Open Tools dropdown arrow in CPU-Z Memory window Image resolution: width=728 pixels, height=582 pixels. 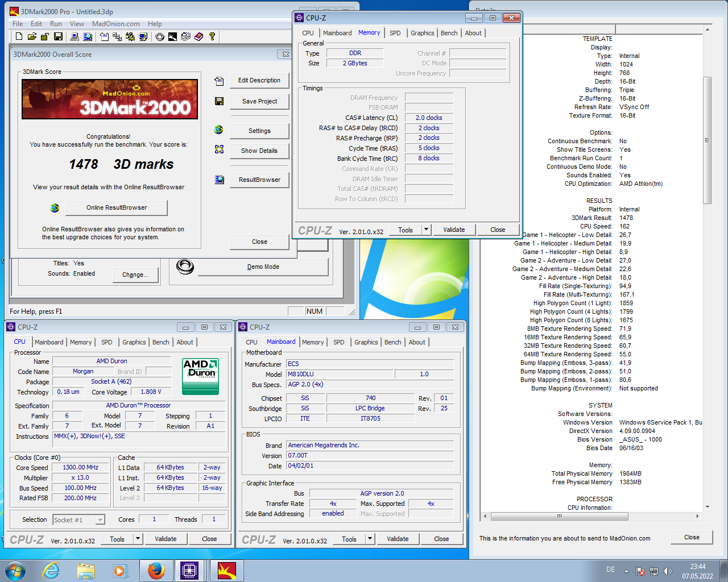[426, 230]
